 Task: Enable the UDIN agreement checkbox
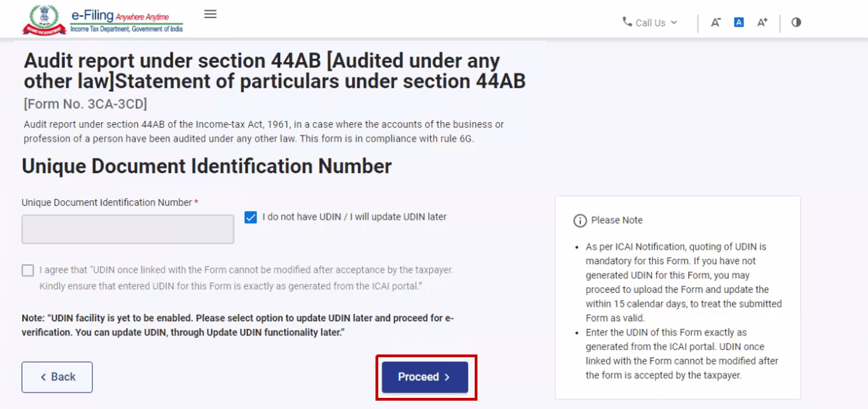27,270
